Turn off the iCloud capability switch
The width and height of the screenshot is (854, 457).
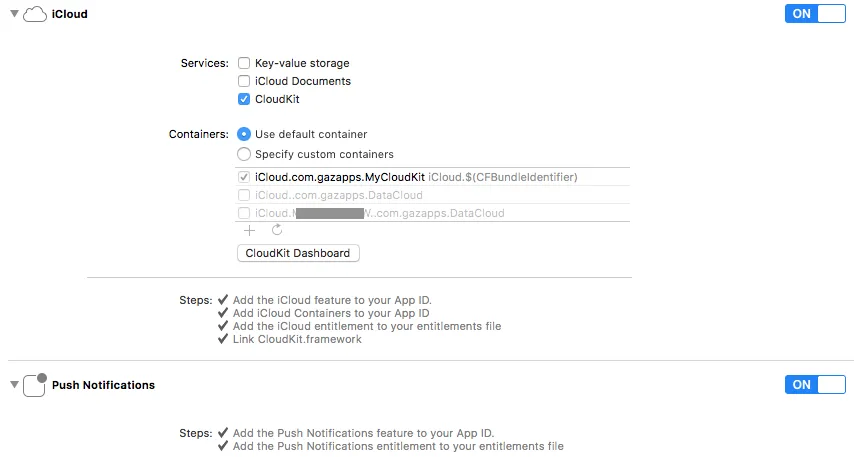click(x=817, y=14)
